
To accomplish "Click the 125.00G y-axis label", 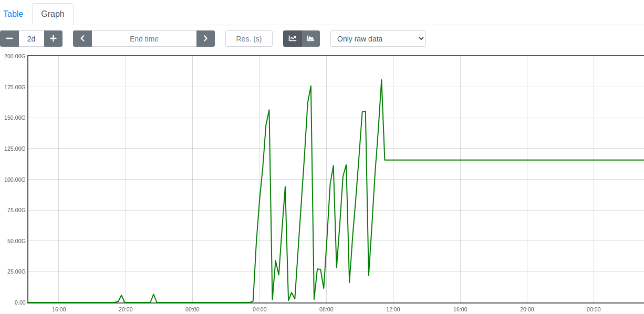I will (x=15, y=149).
